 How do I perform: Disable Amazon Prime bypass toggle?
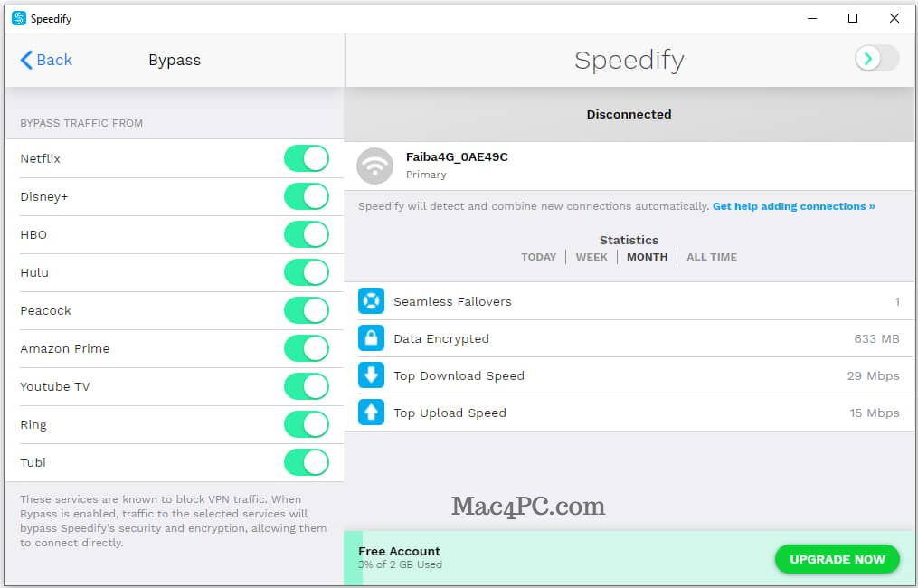[307, 348]
